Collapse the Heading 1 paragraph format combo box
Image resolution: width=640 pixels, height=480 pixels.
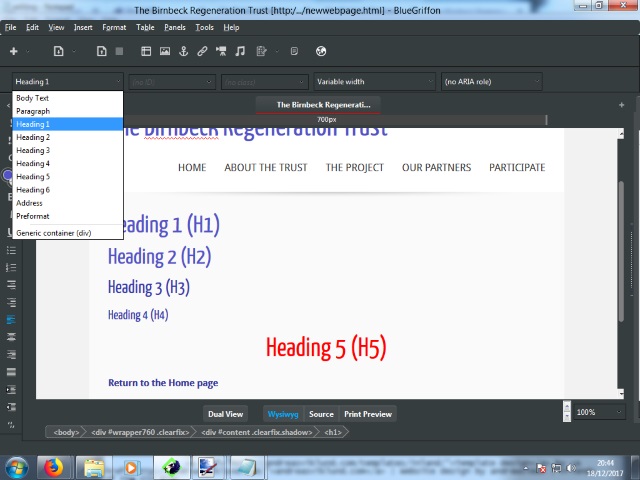pyautogui.click(x=68, y=82)
